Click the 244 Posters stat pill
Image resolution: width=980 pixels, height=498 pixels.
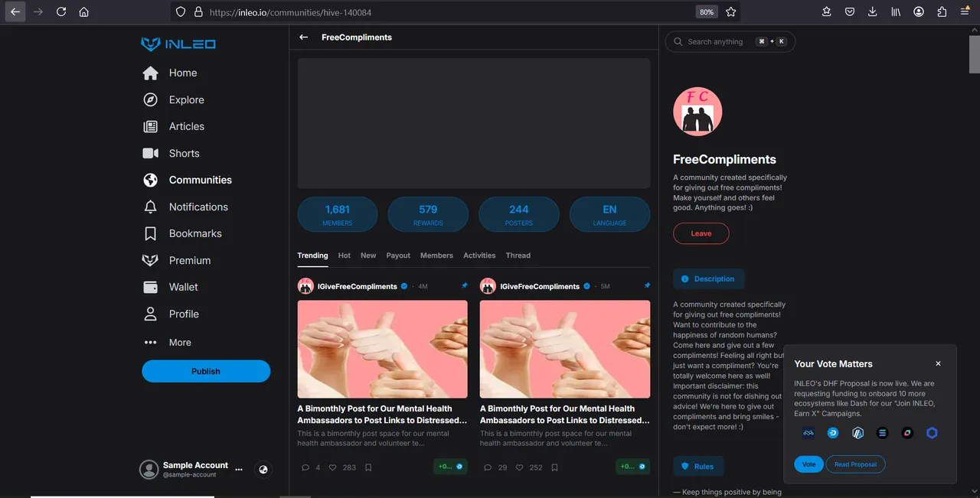pos(519,214)
